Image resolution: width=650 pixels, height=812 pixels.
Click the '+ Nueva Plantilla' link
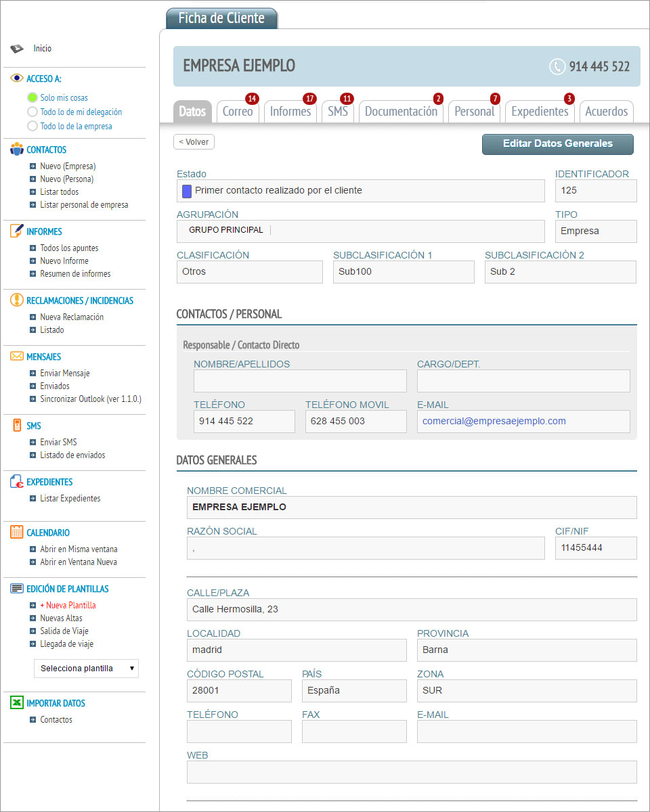[x=68, y=606]
